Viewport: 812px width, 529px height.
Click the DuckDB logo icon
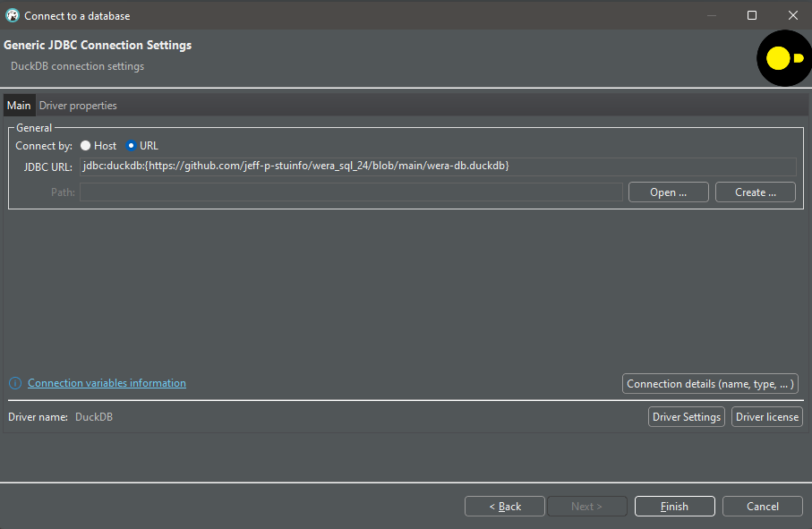784,58
